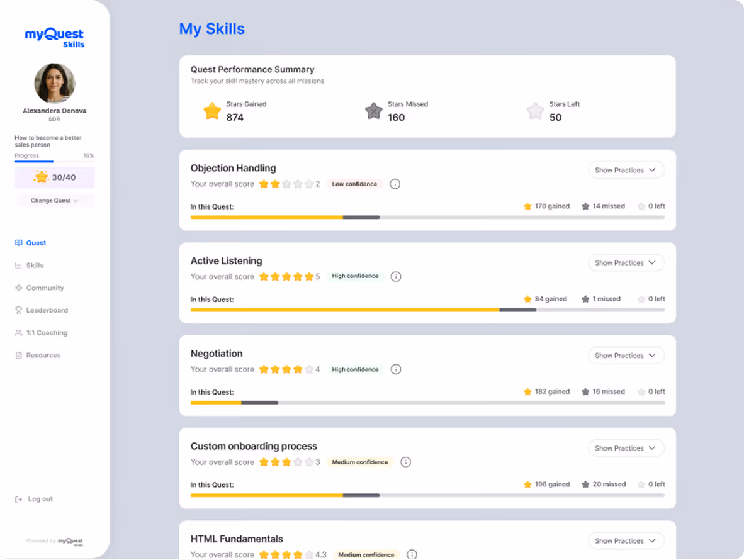Click the Negotiation four-star rating

[x=286, y=369]
